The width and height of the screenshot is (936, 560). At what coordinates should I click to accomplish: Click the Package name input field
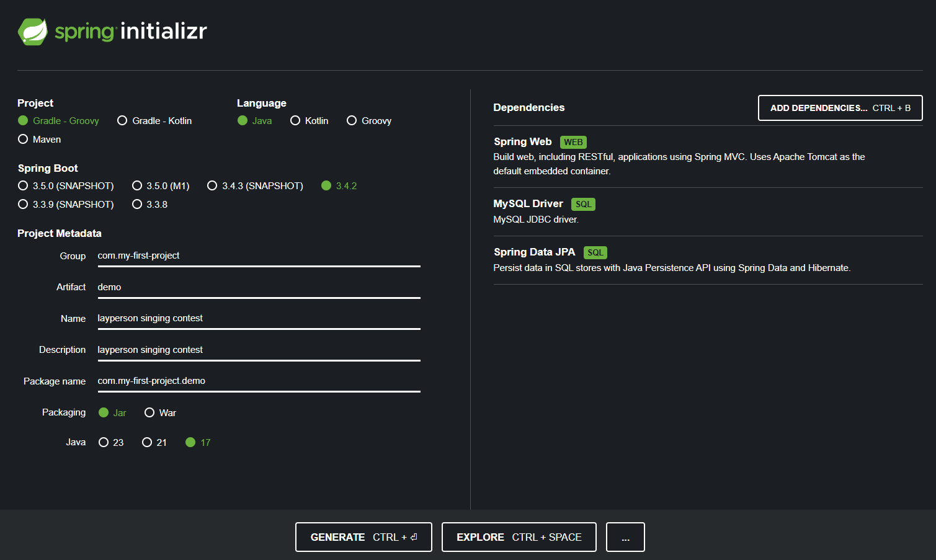259,381
